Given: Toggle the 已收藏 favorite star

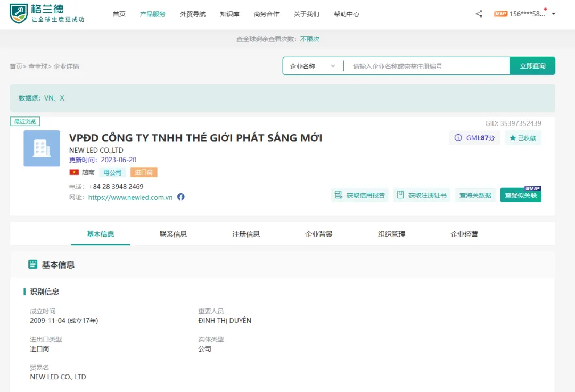Looking at the screenshot, I should [x=513, y=138].
